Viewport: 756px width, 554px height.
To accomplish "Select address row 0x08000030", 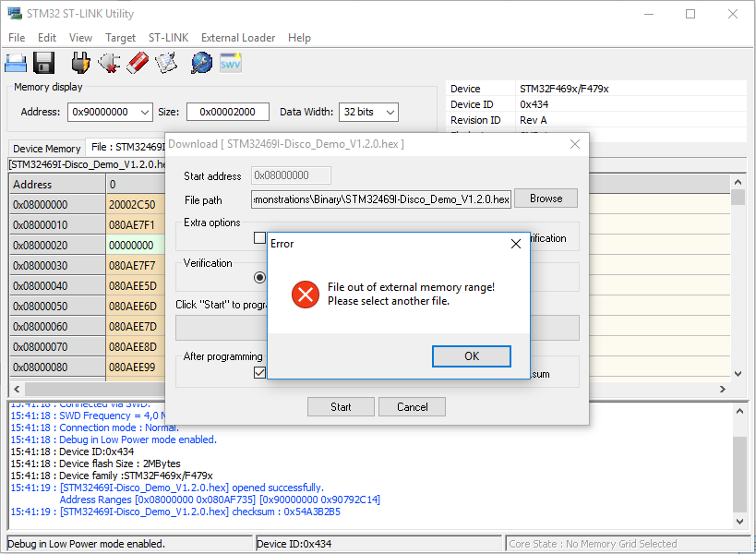I will (x=57, y=266).
